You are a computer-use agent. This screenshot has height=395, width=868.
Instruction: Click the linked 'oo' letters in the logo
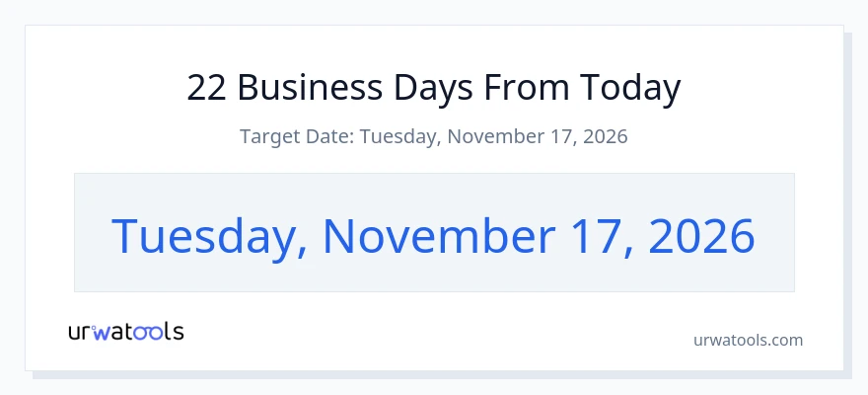pyautogui.click(x=149, y=333)
